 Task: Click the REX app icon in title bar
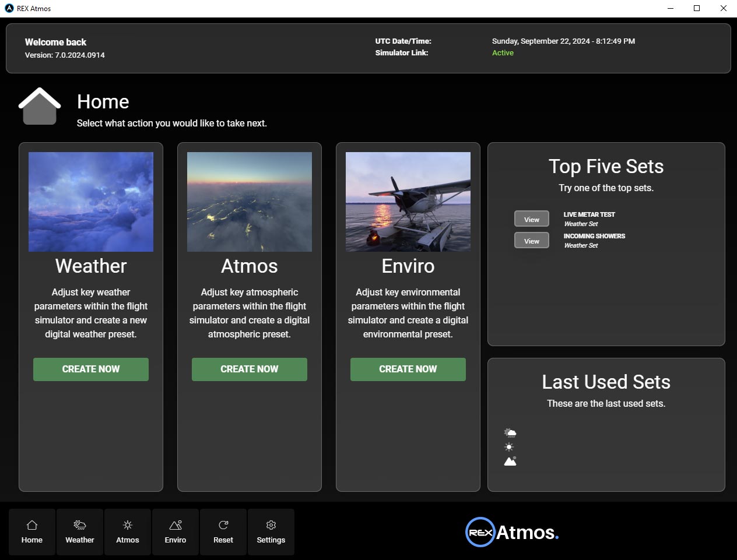(8, 8)
